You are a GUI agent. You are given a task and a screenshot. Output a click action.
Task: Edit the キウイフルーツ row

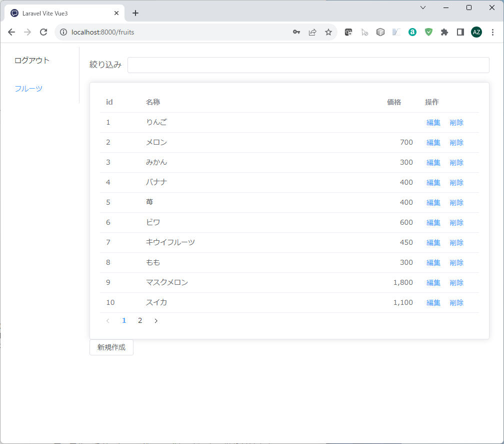(433, 243)
